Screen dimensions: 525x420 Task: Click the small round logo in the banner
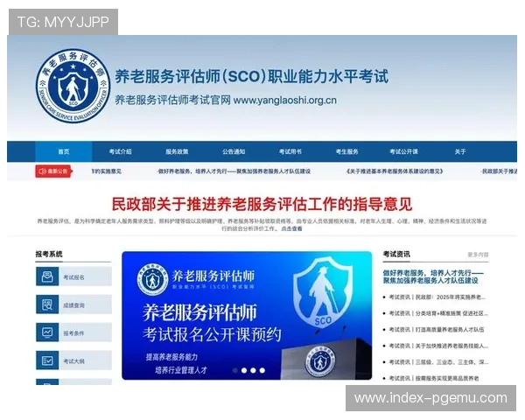coord(152,279)
